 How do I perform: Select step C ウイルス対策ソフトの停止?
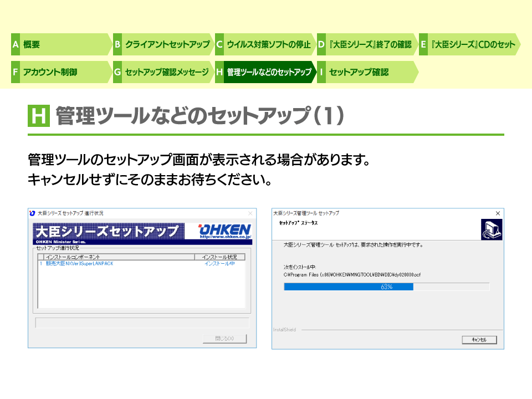click(265, 44)
